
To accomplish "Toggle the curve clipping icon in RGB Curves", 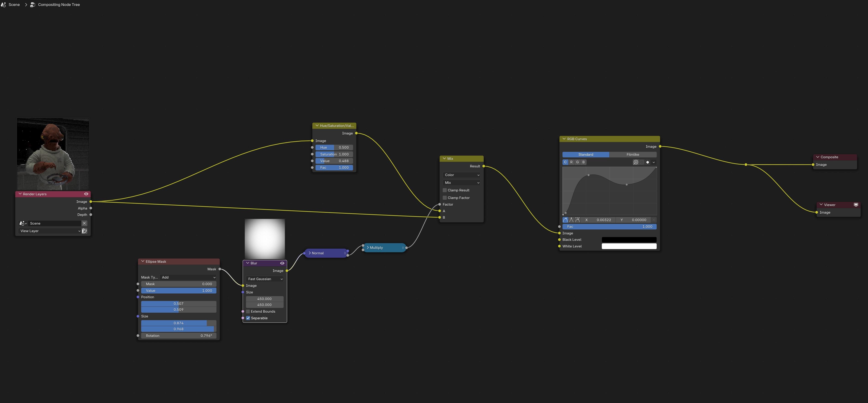I will 647,162.
